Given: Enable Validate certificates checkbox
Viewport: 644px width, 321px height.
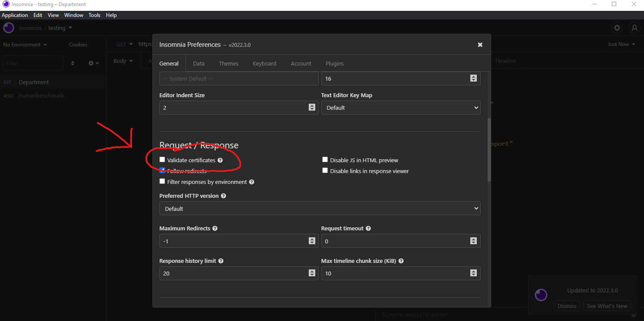Looking at the screenshot, I should pos(162,160).
